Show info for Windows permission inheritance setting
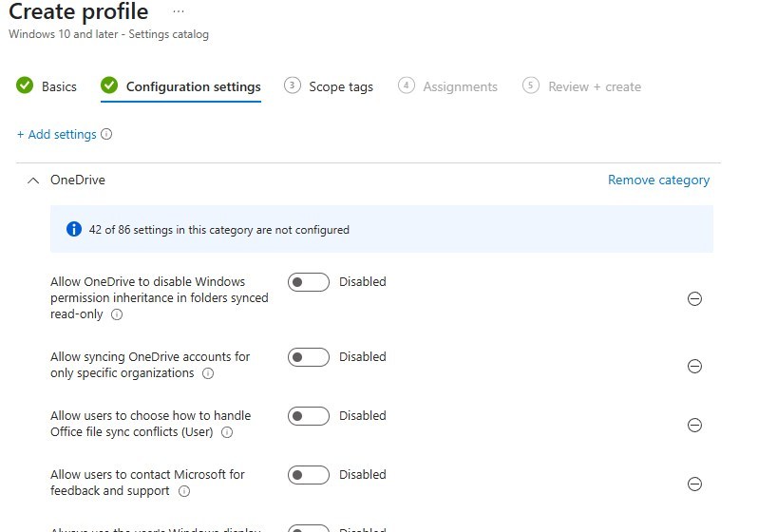The image size is (777, 532). 117,314
